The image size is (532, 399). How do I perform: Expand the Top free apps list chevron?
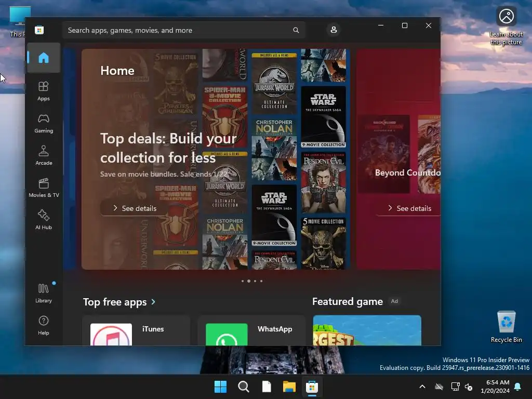pos(153,302)
